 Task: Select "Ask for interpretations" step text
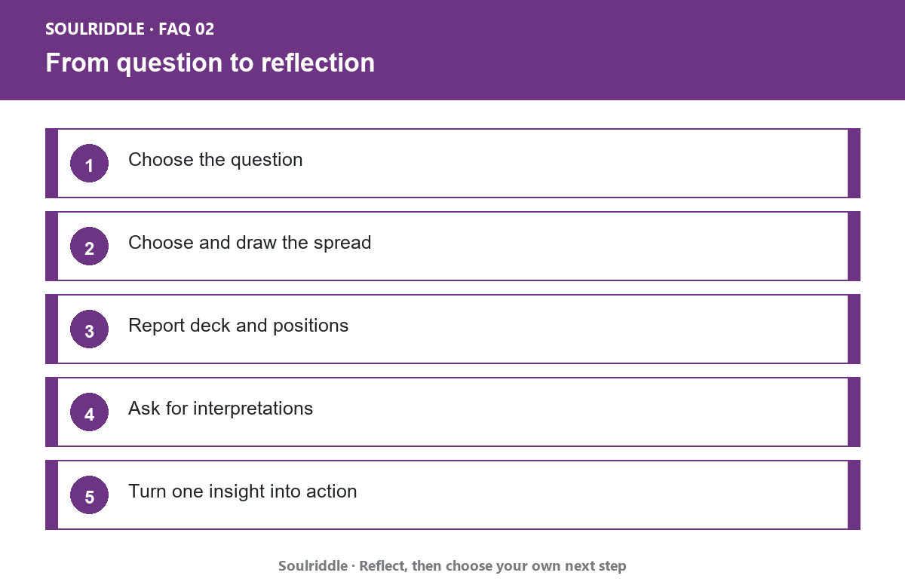tap(220, 409)
